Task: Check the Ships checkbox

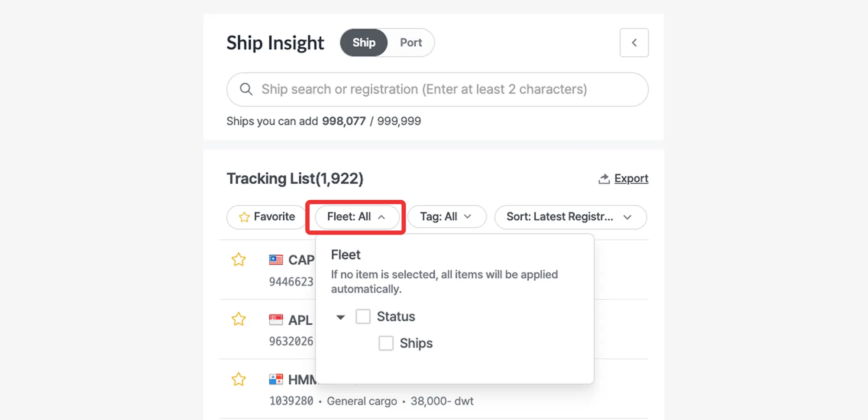Action: pyautogui.click(x=386, y=343)
